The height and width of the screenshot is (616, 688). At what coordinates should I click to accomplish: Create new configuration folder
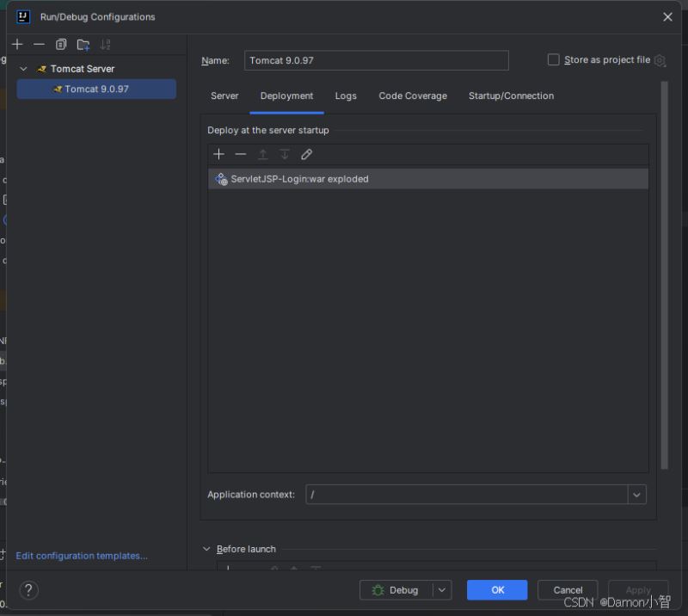(83, 45)
